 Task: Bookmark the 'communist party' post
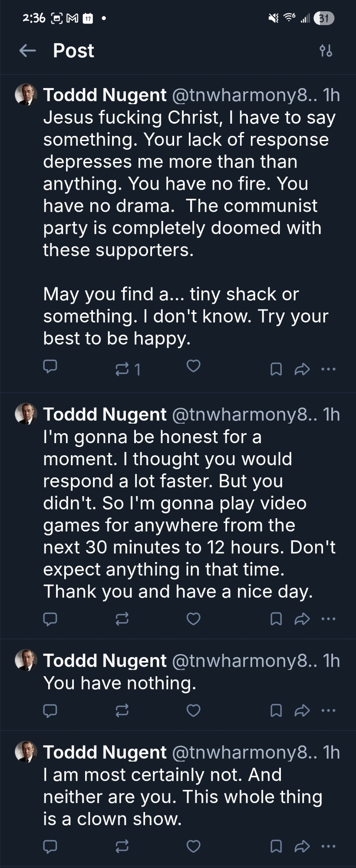pos(276,369)
